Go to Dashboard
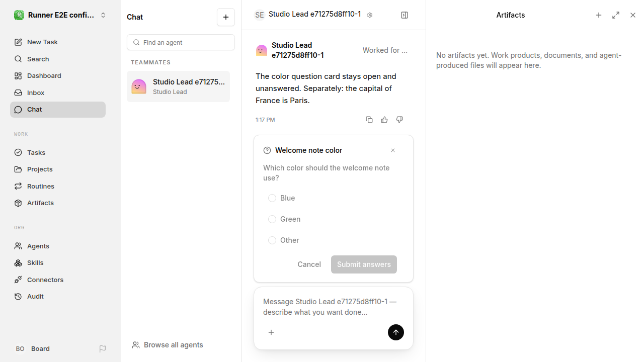The image size is (644, 362). [x=58, y=76]
